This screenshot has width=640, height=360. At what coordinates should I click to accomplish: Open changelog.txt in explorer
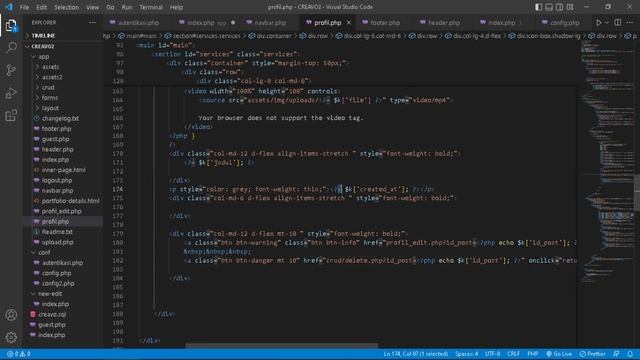pyautogui.click(x=60, y=118)
